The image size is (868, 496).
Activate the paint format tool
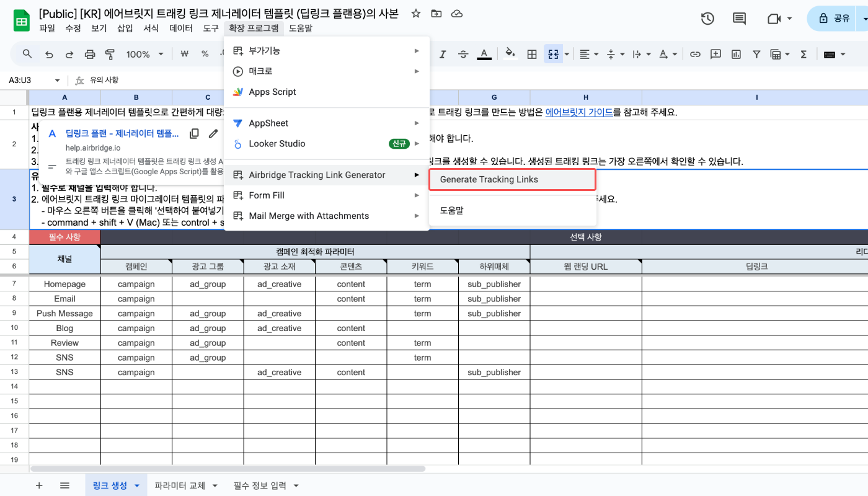pos(110,55)
